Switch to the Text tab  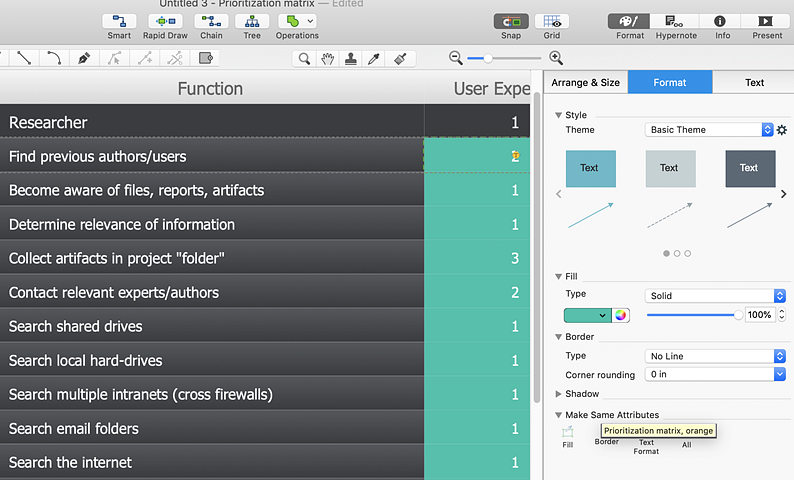754,83
